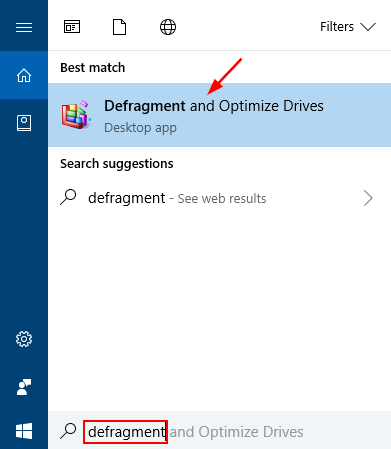
Task: Open the Notebook icon in sidebar
Action: click(24, 123)
